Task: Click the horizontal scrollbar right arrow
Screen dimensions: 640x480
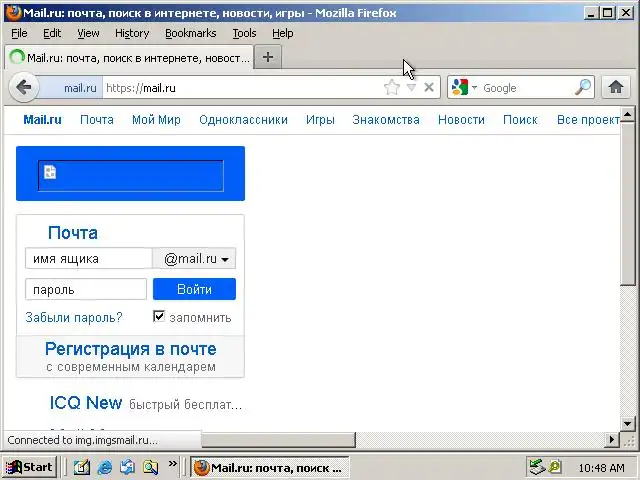Action: 612,440
